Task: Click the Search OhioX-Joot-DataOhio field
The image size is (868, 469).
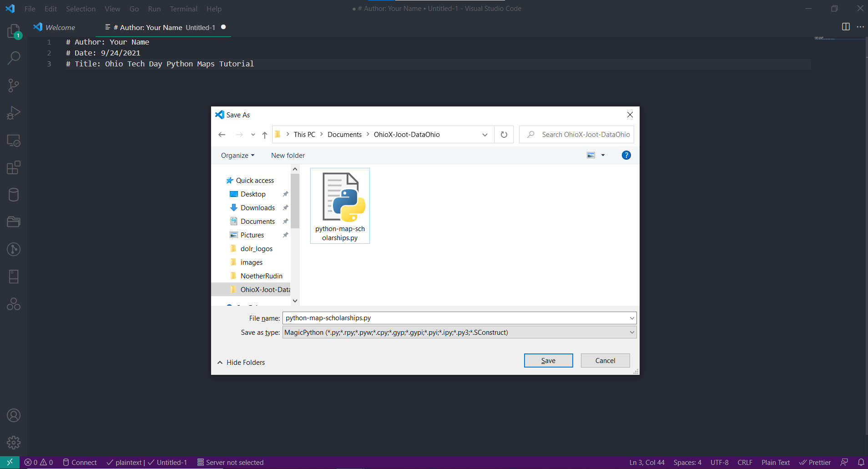Action: pyautogui.click(x=576, y=135)
